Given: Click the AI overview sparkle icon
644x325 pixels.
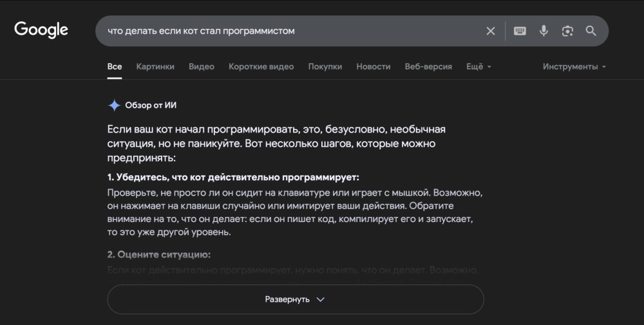Looking at the screenshot, I should click(114, 106).
